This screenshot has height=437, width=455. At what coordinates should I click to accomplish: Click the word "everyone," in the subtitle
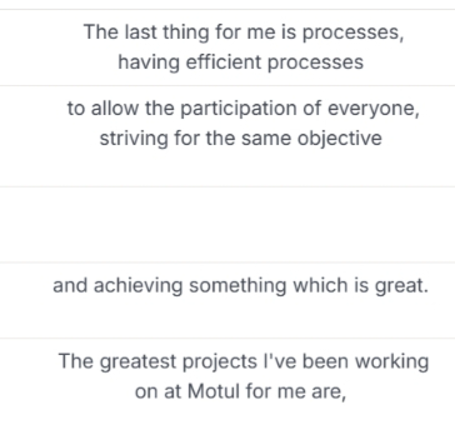(374, 109)
